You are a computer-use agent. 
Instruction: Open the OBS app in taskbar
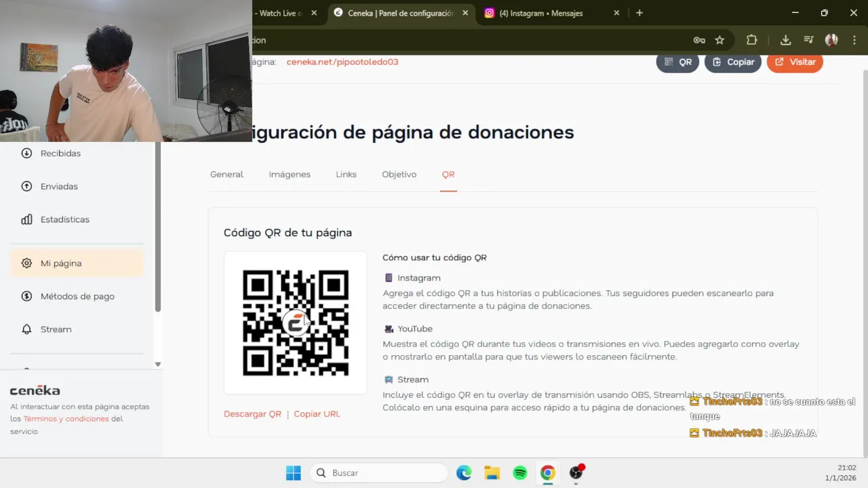576,472
